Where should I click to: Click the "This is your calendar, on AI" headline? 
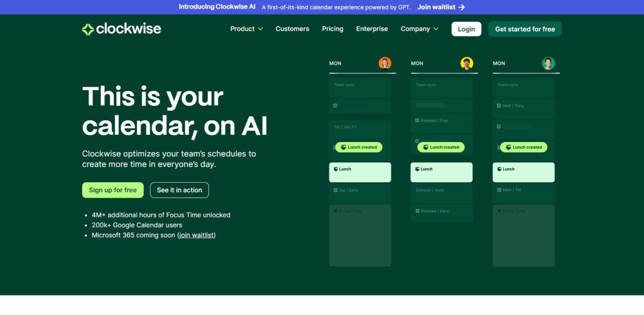175,111
